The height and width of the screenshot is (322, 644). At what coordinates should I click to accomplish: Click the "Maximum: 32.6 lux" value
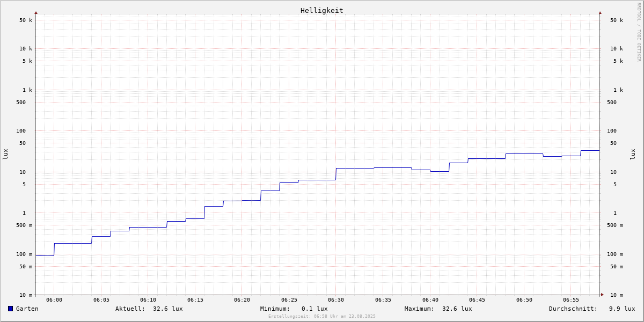point(438,309)
